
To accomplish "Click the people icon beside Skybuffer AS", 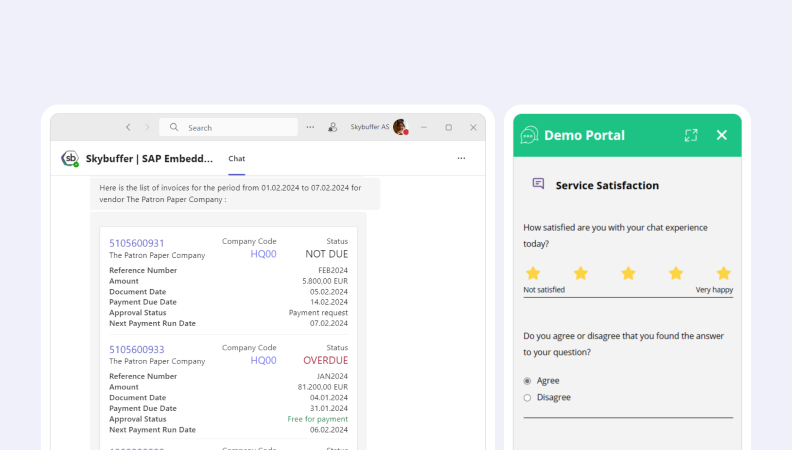I will click(x=332, y=127).
